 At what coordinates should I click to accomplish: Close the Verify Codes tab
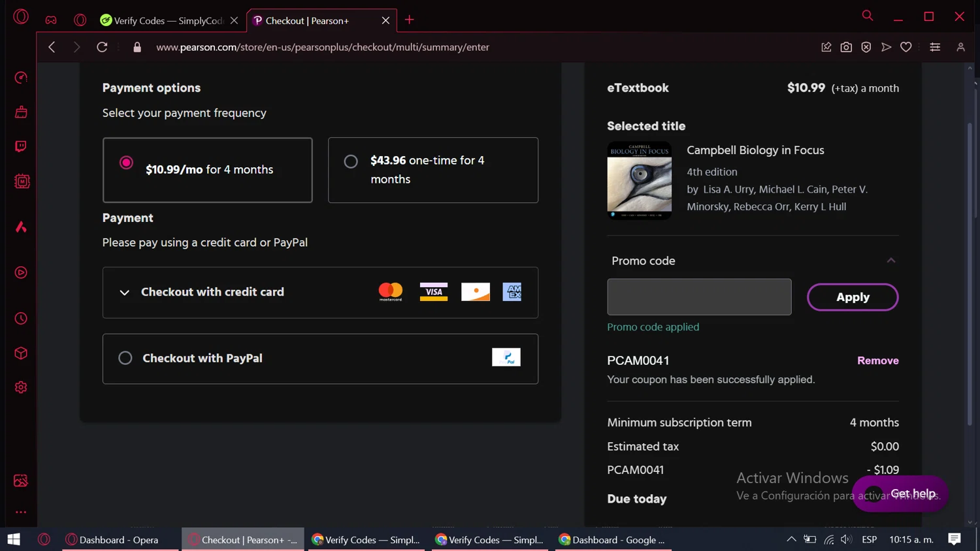coord(234,20)
